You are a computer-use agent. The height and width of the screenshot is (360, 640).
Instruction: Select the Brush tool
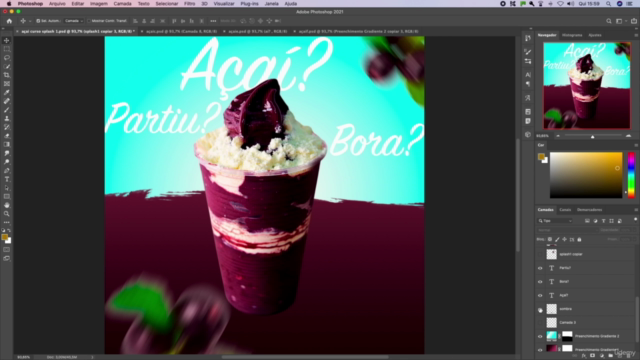(7, 110)
